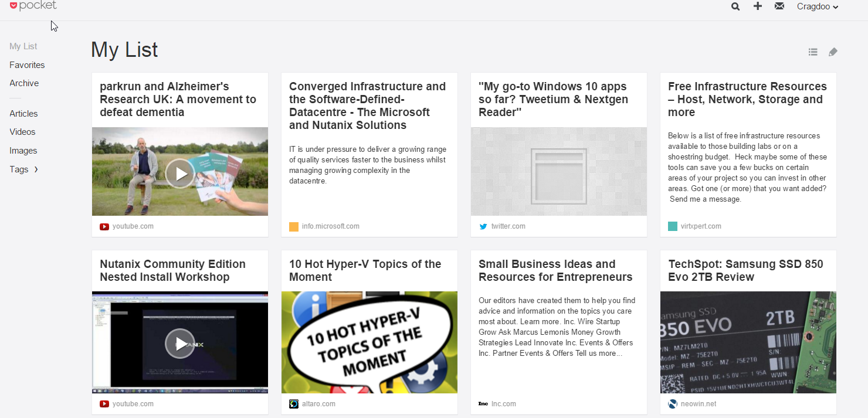Image resolution: width=868 pixels, height=418 pixels.
Task: Play the parkrun Alzheimer's video
Action: point(180,173)
